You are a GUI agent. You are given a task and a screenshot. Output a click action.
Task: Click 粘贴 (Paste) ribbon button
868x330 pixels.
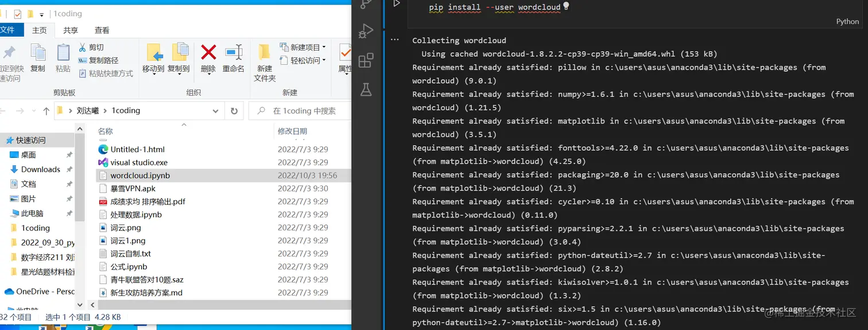tap(63, 57)
